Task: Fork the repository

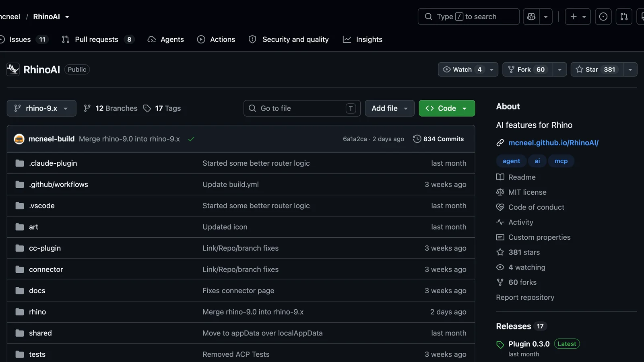Action: 527,70
